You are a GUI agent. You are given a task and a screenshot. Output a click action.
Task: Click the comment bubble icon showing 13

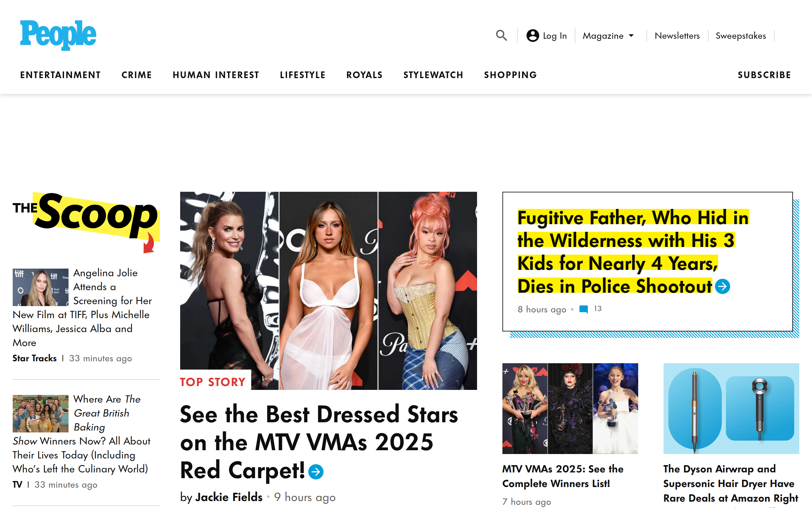(584, 309)
